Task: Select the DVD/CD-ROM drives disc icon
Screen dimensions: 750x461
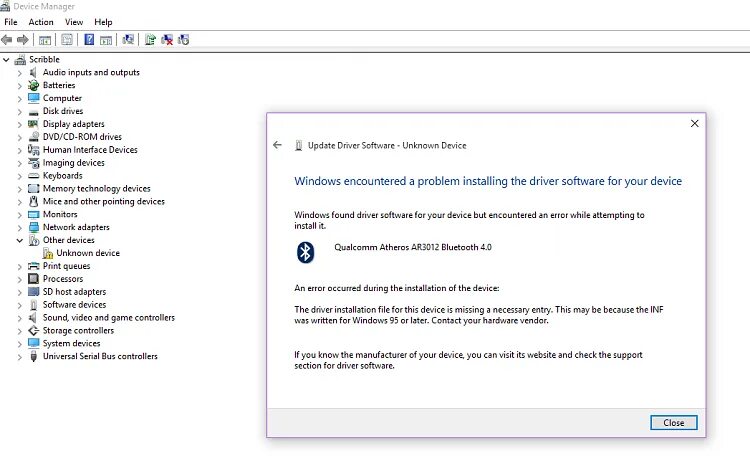Action: click(33, 137)
